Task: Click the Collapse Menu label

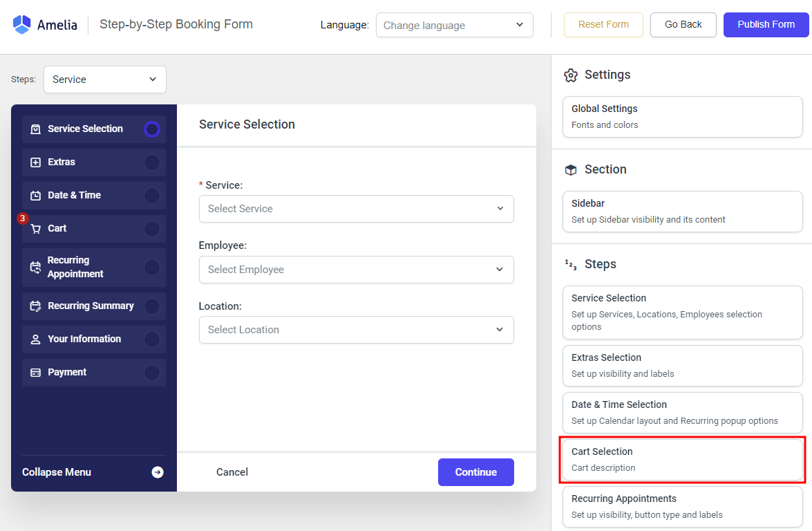Action: tap(57, 472)
